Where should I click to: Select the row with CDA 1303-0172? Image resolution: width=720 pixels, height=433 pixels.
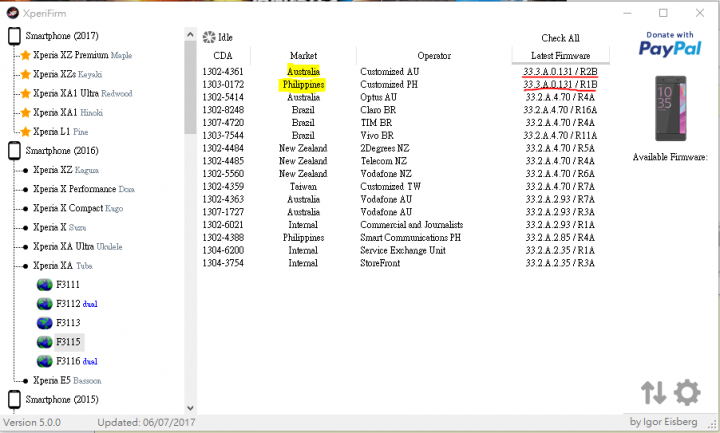click(x=406, y=84)
